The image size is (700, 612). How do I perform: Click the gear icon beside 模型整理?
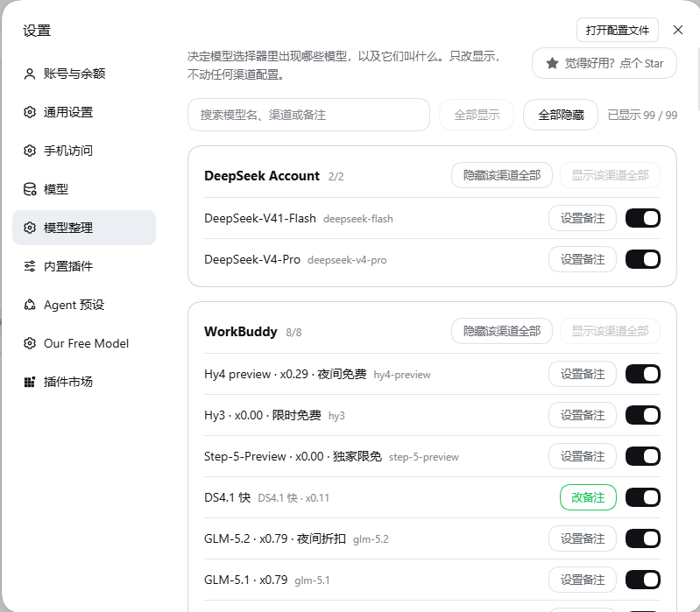(x=30, y=228)
